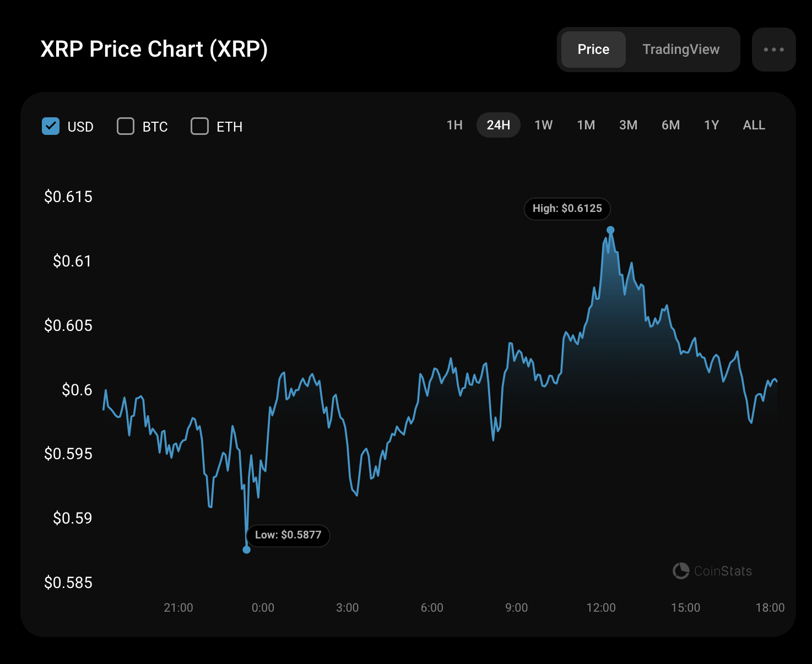Show the 3M price history
812x664 pixels.
point(628,126)
